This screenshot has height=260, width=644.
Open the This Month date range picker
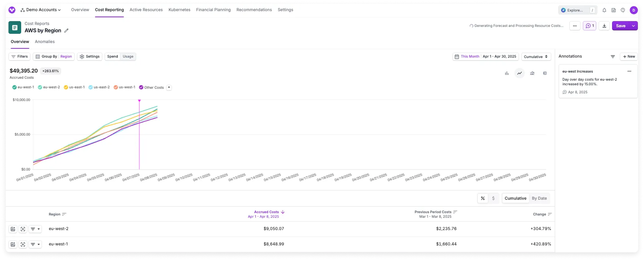pos(486,56)
